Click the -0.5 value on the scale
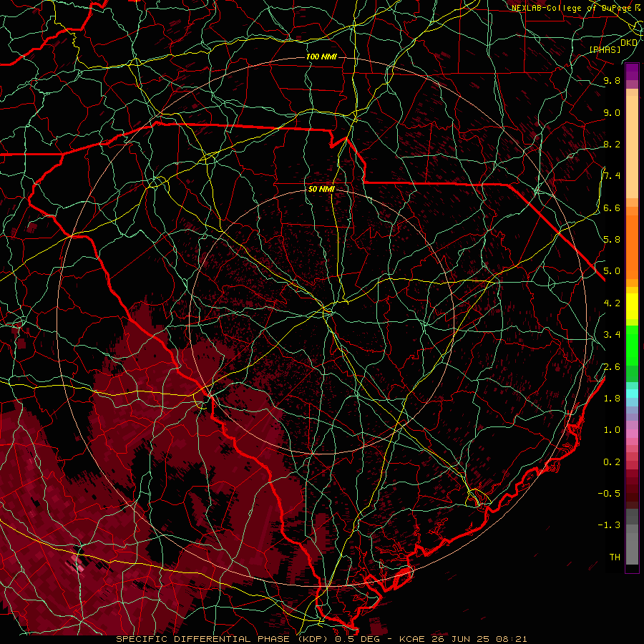Viewport: 644px width, 644px height. pyautogui.click(x=609, y=494)
